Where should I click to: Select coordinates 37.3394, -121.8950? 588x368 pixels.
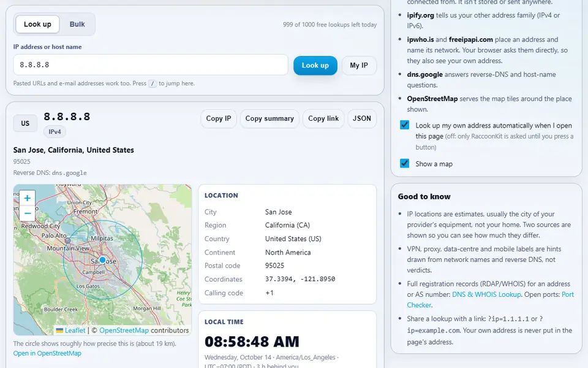point(300,279)
